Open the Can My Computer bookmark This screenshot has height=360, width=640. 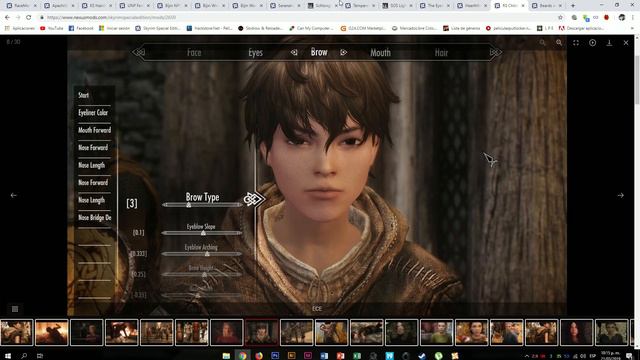tap(311, 28)
